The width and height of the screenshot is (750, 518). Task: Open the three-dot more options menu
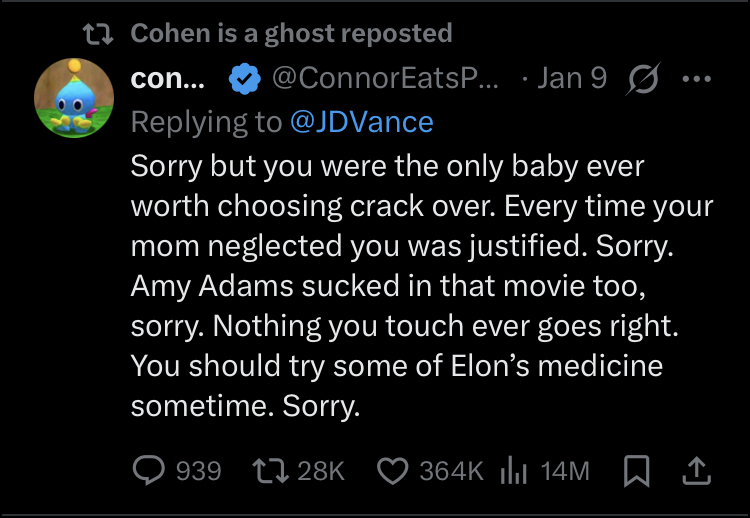(x=695, y=79)
